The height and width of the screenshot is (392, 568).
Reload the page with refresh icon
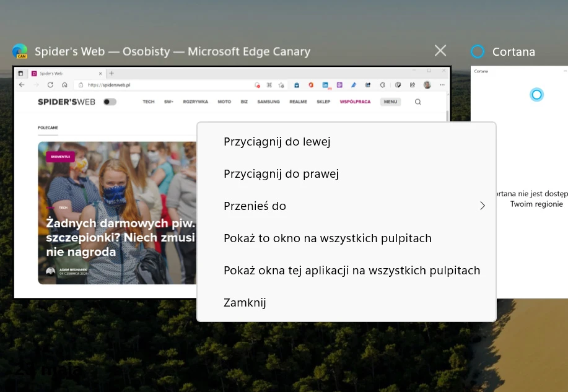click(50, 85)
